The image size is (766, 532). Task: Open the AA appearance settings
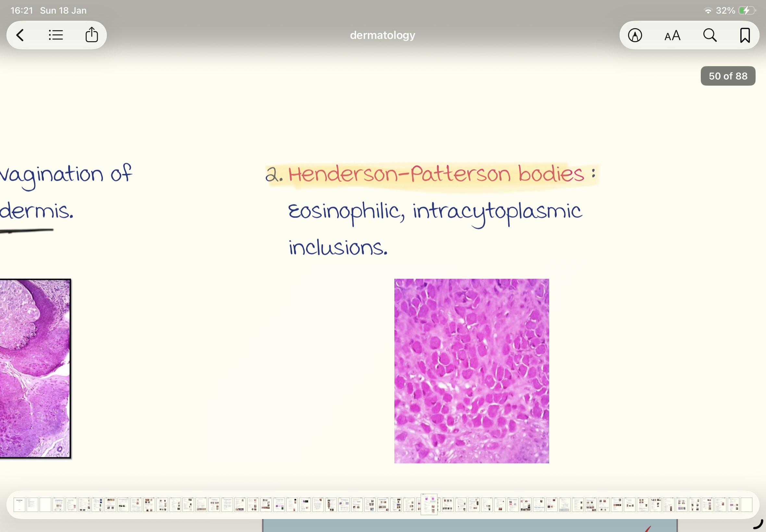tap(672, 35)
